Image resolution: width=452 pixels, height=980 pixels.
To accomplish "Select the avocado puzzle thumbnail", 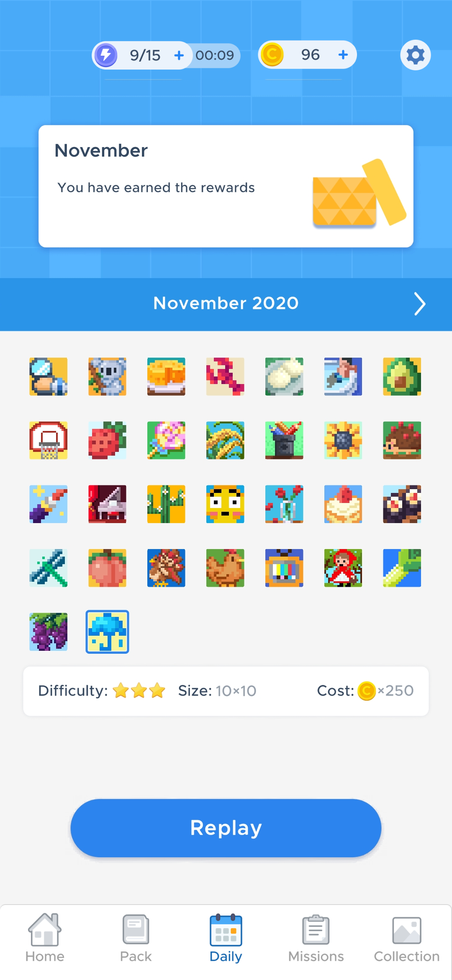I will [x=402, y=377].
